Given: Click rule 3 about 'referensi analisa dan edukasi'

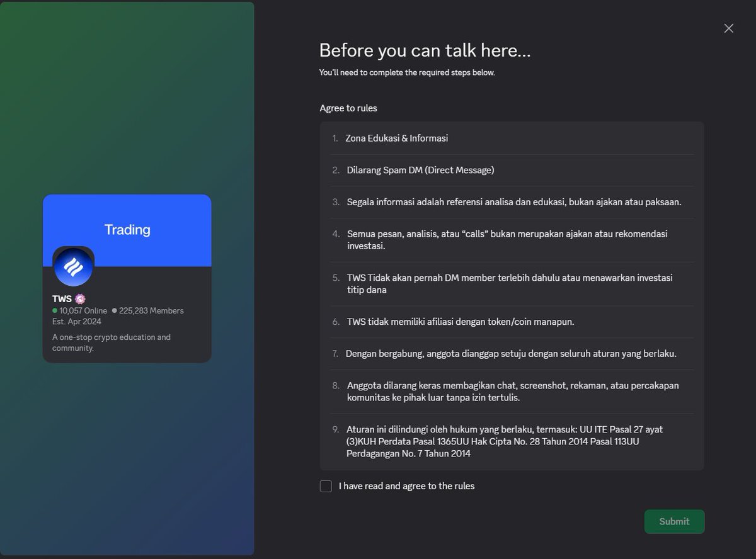Looking at the screenshot, I should tap(514, 202).
